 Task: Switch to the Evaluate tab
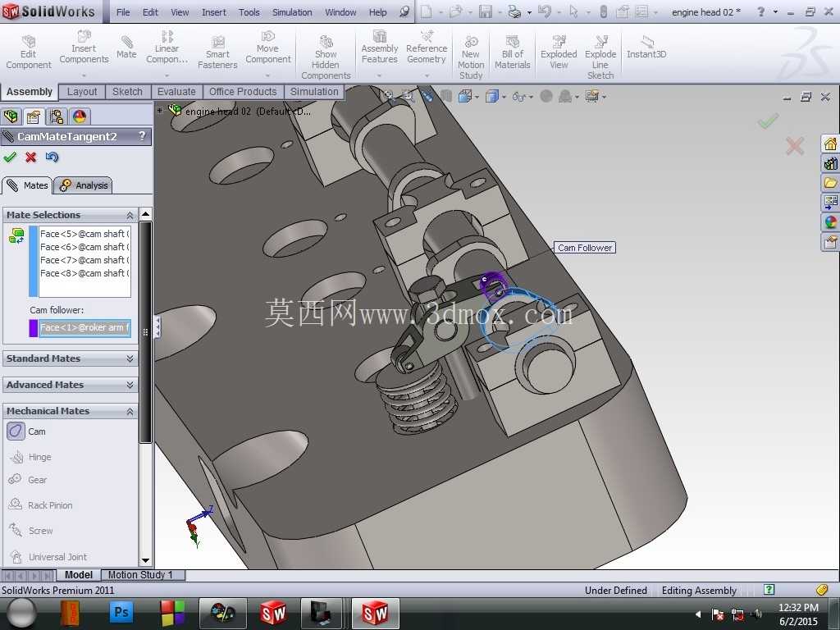click(x=176, y=92)
